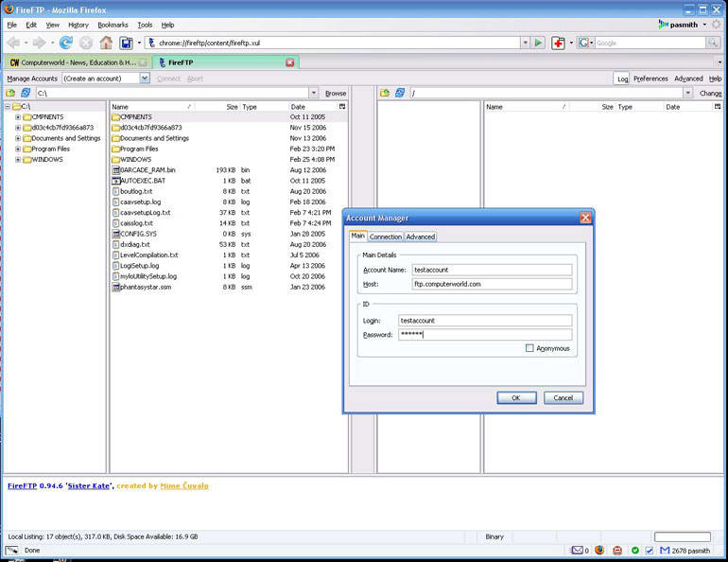This screenshot has width=728, height=562.
Task: Expand the Program Files tree node
Action: coord(18,149)
